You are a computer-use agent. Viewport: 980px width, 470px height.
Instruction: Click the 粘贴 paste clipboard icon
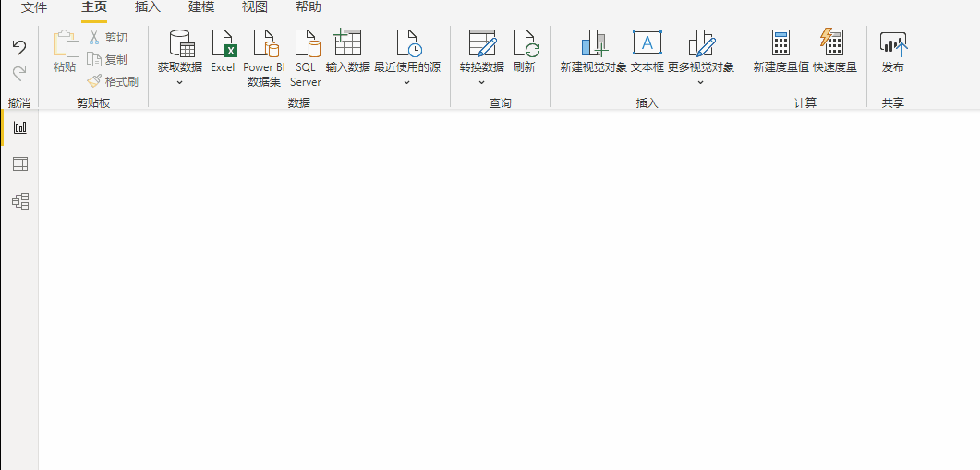click(67, 44)
